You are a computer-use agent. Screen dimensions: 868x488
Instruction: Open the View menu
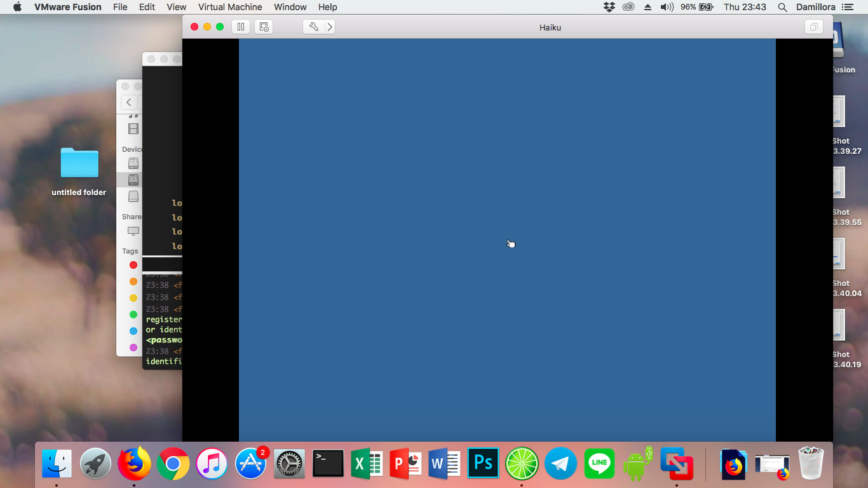pos(176,7)
